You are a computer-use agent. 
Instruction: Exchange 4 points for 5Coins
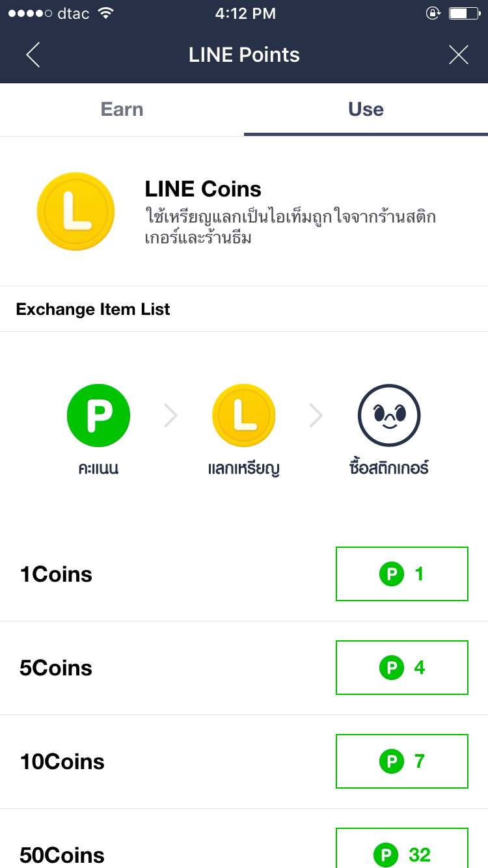401,668
